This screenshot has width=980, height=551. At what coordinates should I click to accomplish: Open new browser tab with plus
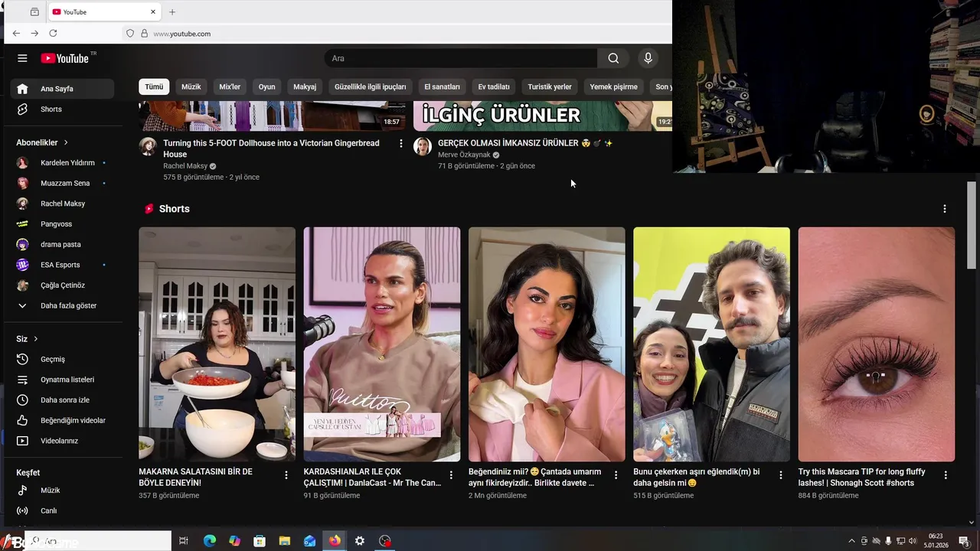pyautogui.click(x=172, y=12)
